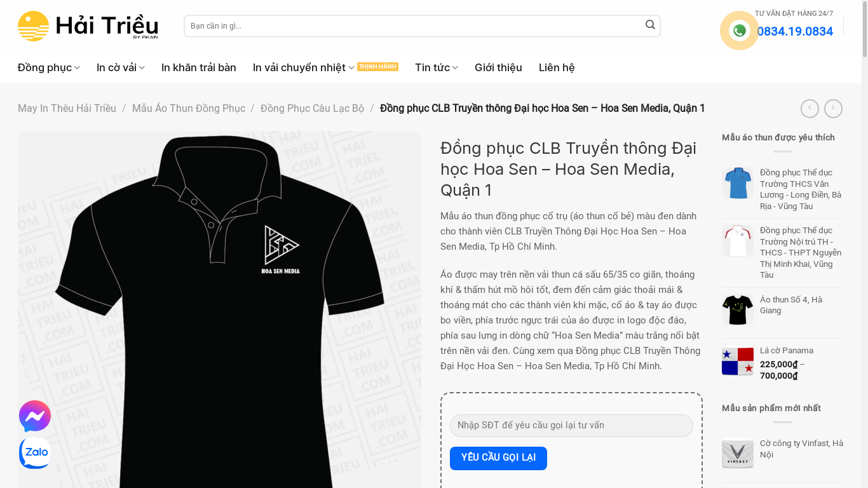Click YÊU CẦU GỌI LẠI button

498,458
